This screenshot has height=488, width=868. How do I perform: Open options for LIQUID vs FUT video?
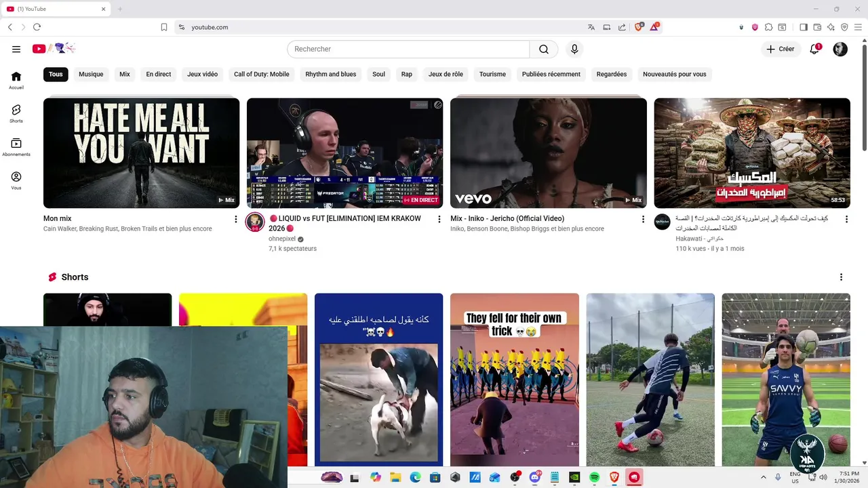[x=439, y=219]
